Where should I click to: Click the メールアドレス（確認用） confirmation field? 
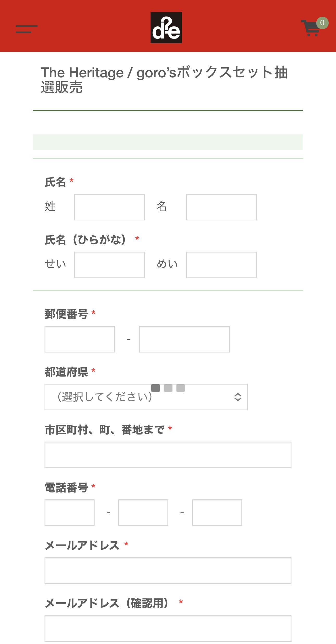pyautogui.click(x=168, y=628)
